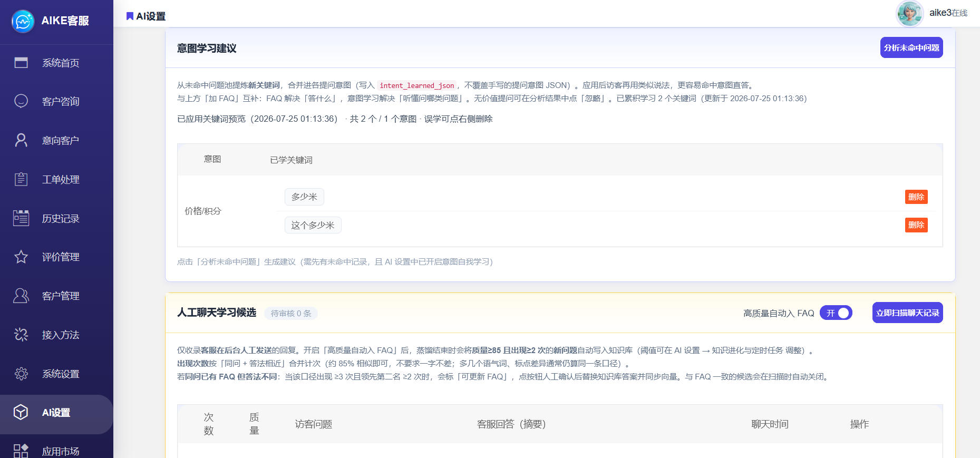
Task: Click the 意图 column header
Action: coord(212,159)
